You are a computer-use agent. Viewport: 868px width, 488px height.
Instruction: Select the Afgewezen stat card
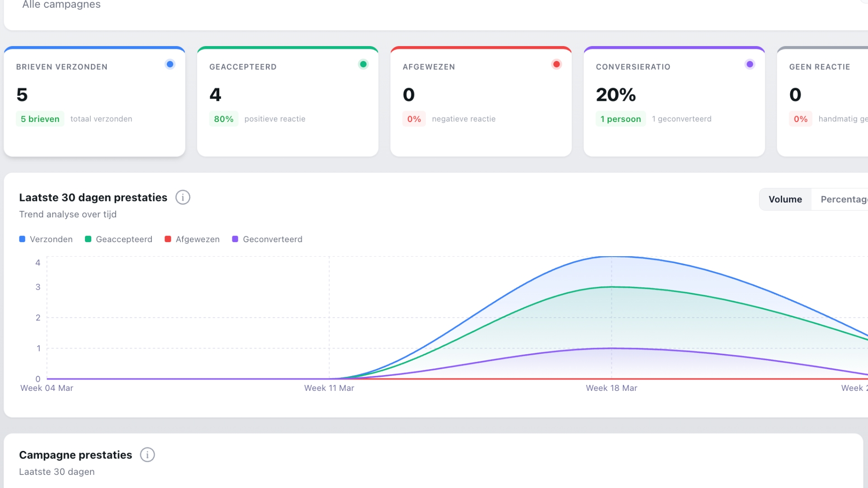point(481,102)
